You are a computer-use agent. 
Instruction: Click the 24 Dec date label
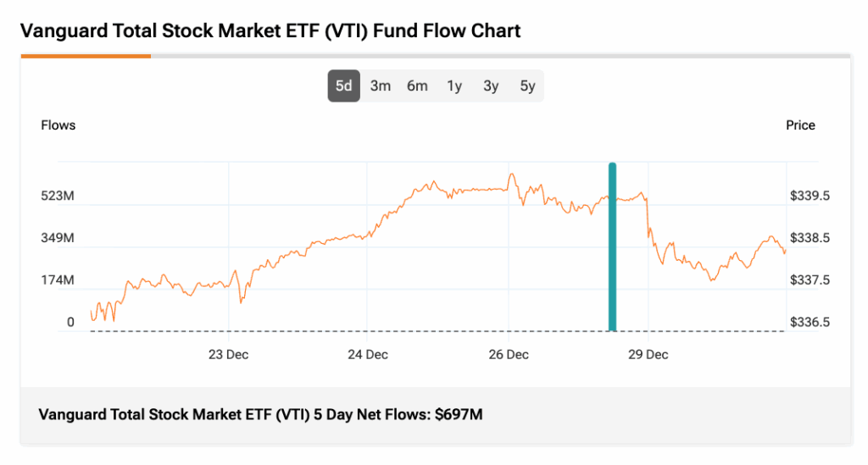368,354
